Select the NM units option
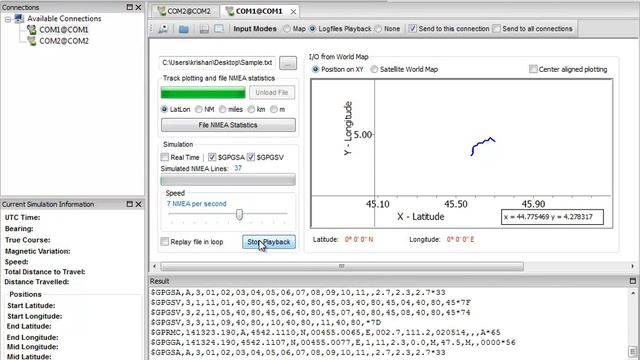Image resolution: width=640 pixels, height=360 pixels. click(199, 109)
